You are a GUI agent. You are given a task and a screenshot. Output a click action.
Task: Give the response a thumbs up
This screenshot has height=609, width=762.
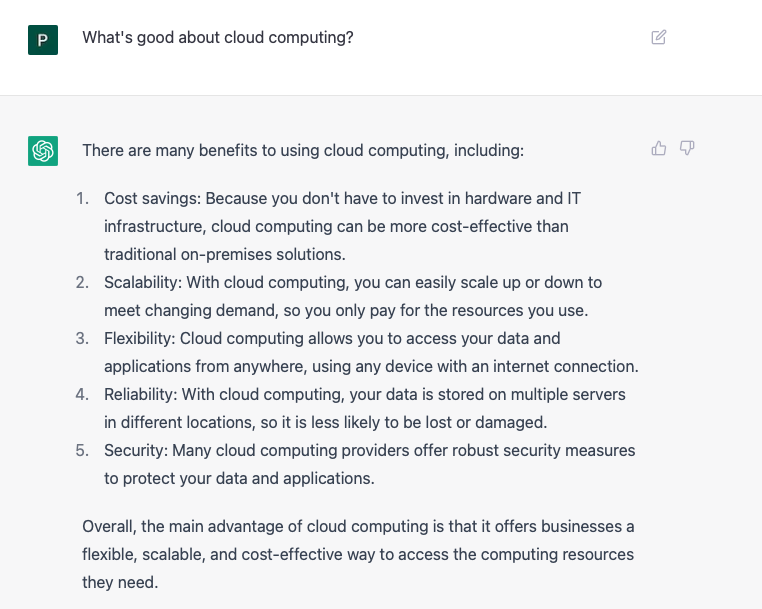pos(658,148)
